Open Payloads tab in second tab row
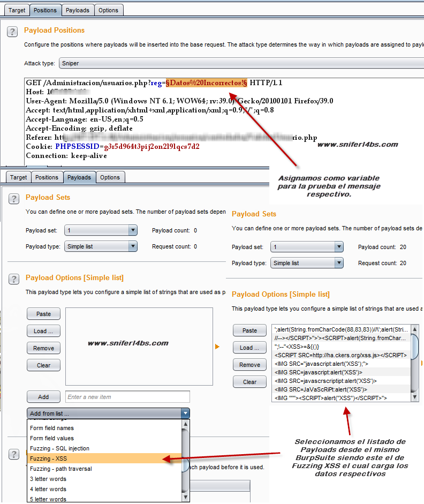Screen dimensions: 424x504 [x=79, y=177]
